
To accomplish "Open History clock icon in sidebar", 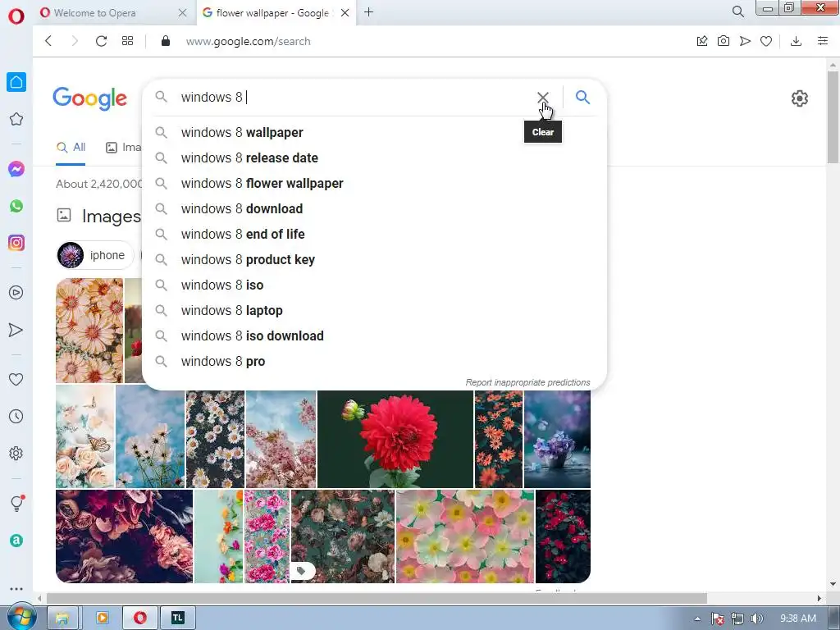I will coord(16,416).
